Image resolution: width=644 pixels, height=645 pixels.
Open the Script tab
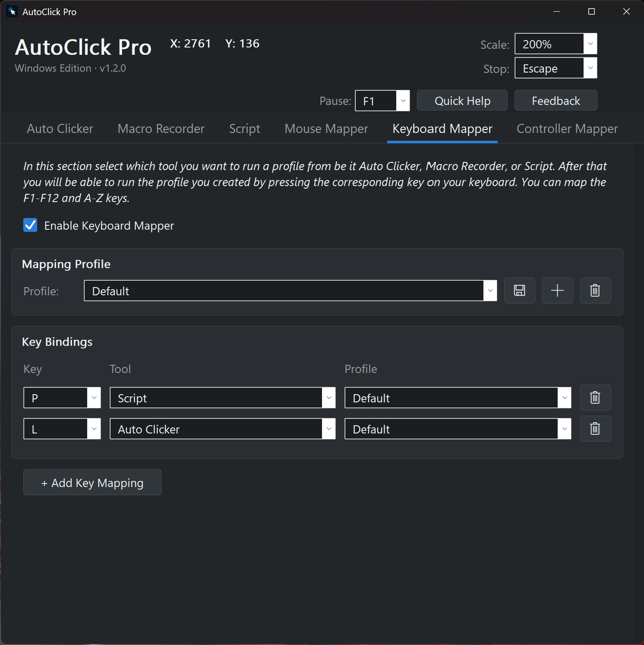coord(245,129)
